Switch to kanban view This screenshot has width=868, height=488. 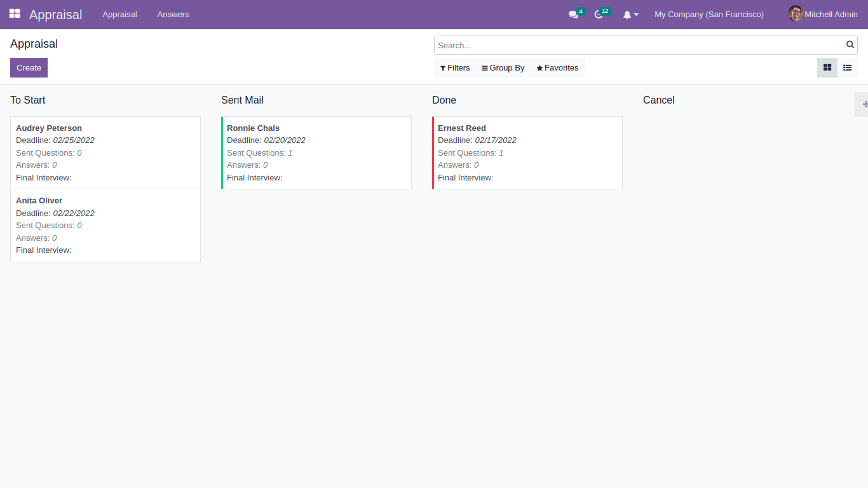point(827,67)
